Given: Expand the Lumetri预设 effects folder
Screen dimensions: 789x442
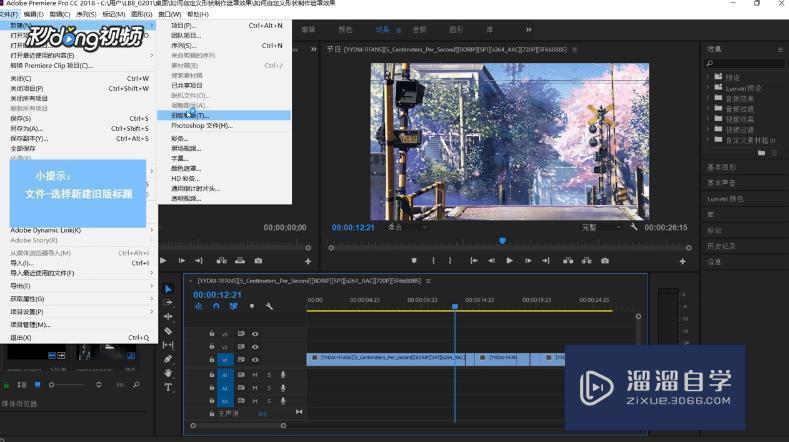Looking at the screenshot, I should pos(709,88).
